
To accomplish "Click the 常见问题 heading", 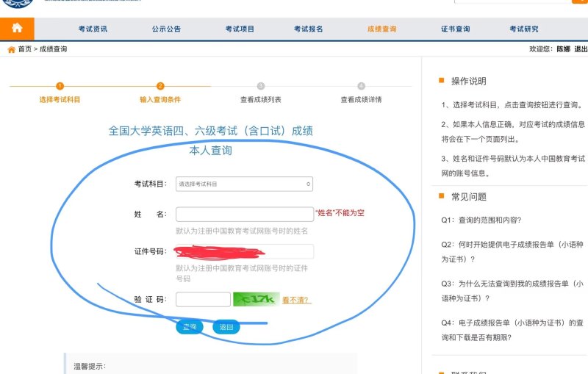I will (x=468, y=197).
